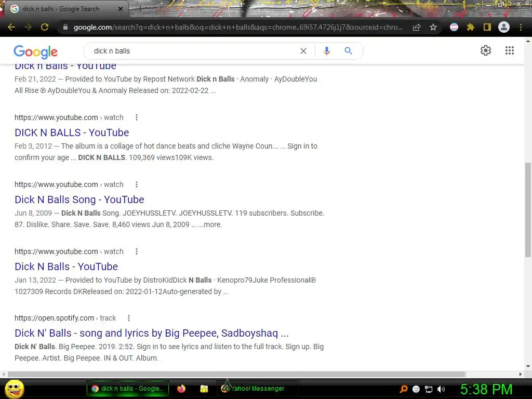Open options for the Jun 8, 2009 result
Screen dimensions: 532x399
coord(137,184)
